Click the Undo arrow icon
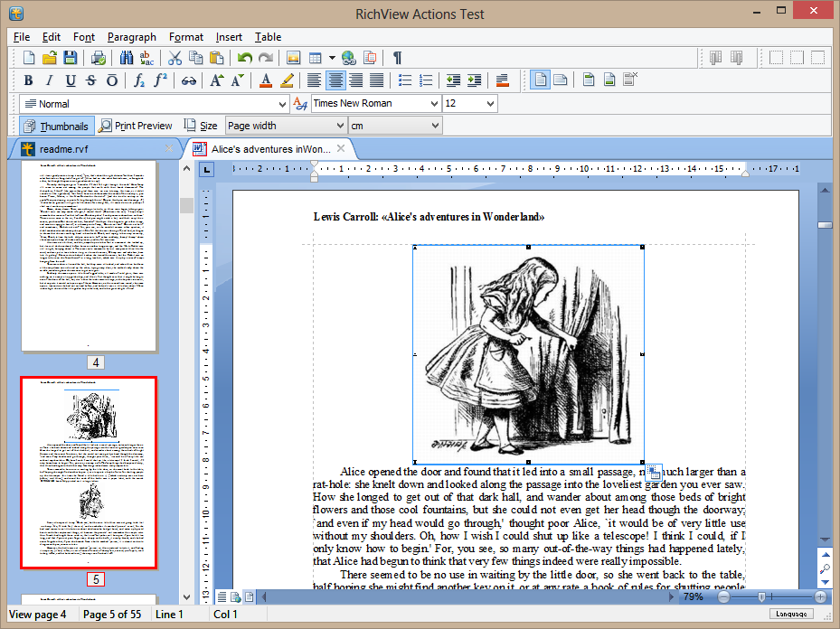 point(245,58)
